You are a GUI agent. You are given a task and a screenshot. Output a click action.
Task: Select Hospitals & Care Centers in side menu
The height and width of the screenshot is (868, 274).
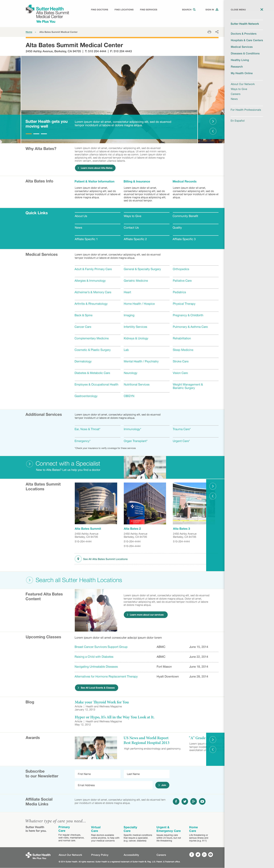coord(247,40)
